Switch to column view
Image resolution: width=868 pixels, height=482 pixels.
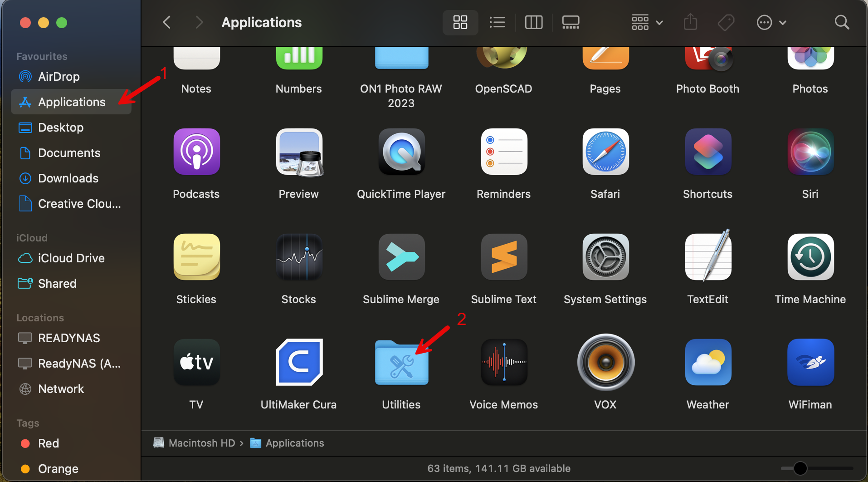(534, 22)
